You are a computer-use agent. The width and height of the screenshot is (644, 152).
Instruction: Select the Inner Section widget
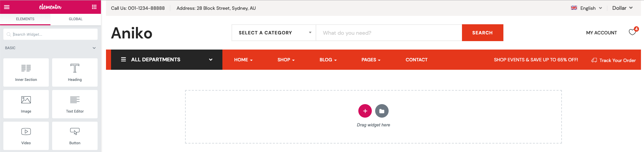[x=26, y=72]
